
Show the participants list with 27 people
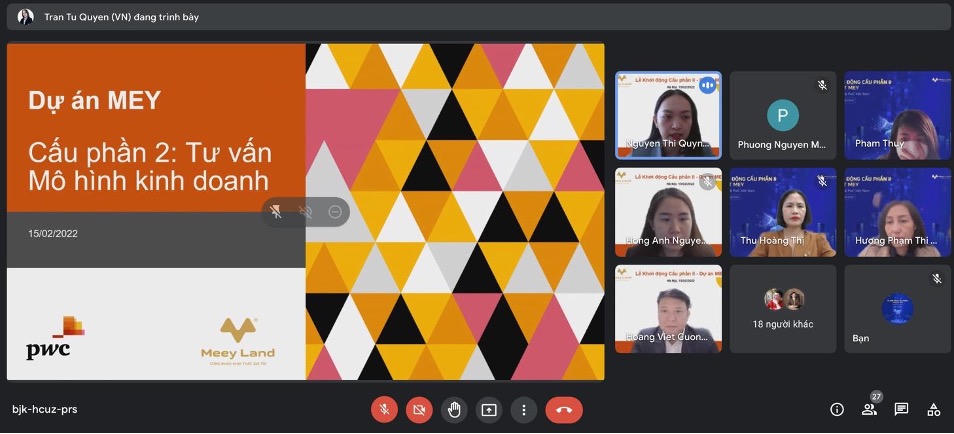[870, 409]
